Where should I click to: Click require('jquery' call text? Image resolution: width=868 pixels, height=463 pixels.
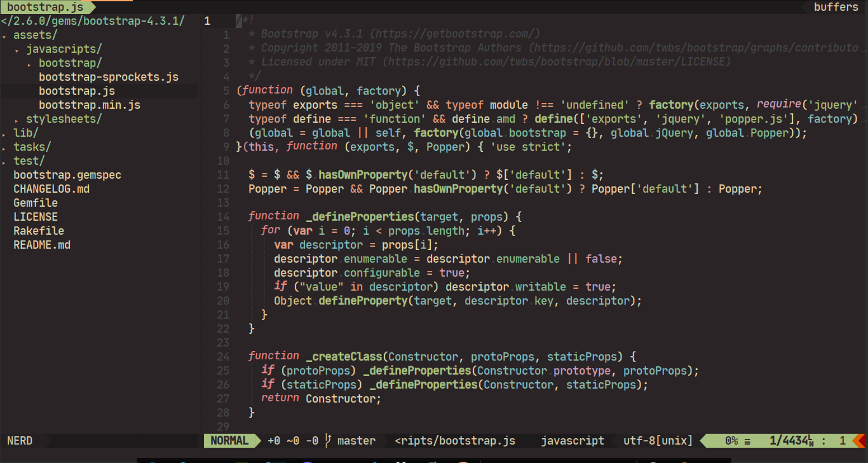tap(807, 105)
